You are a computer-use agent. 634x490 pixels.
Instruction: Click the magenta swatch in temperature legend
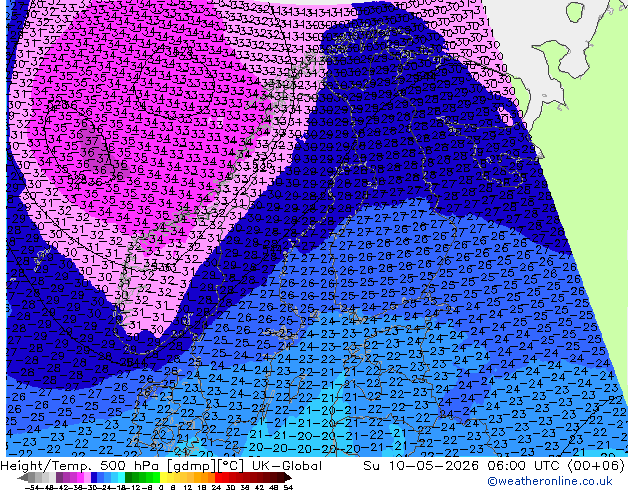tap(80, 478)
